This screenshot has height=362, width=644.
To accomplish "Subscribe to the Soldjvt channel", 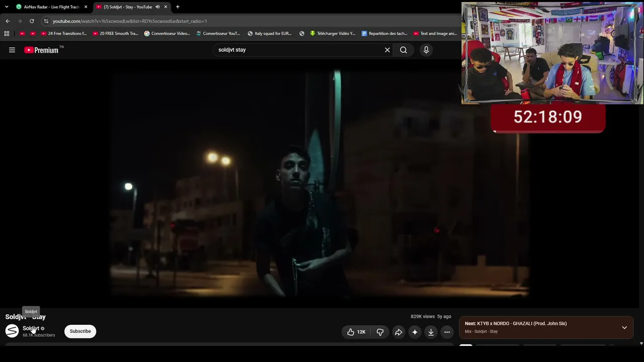I will pos(80,331).
